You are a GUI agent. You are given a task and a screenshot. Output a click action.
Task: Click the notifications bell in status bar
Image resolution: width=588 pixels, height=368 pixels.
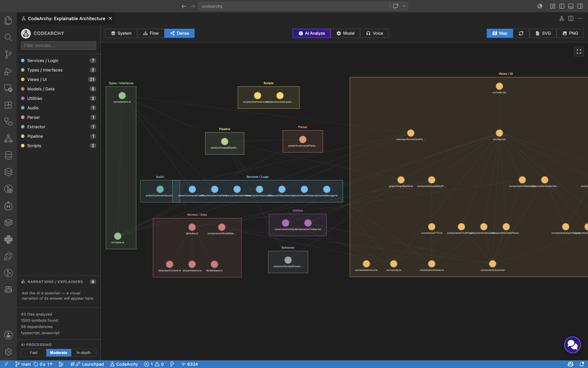[x=582, y=364]
